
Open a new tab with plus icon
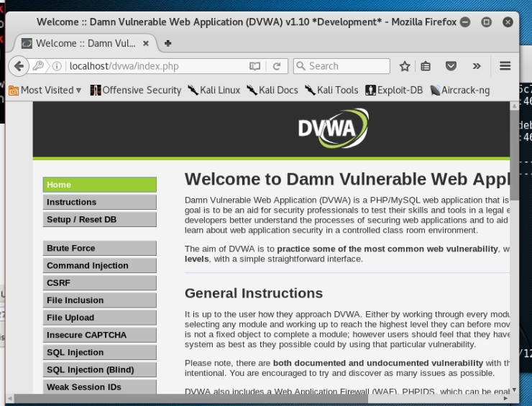click(168, 43)
